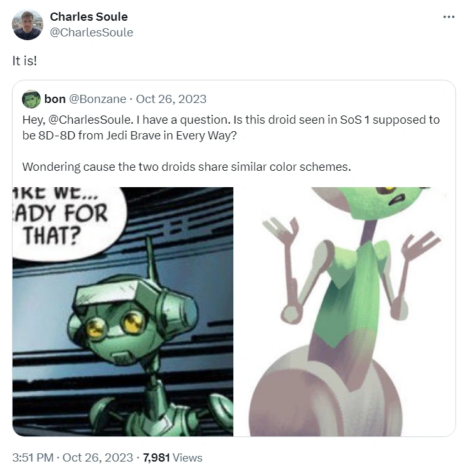Click the Oct 26, 2023 date in footer
The width and height of the screenshot is (468, 476).
98,458
